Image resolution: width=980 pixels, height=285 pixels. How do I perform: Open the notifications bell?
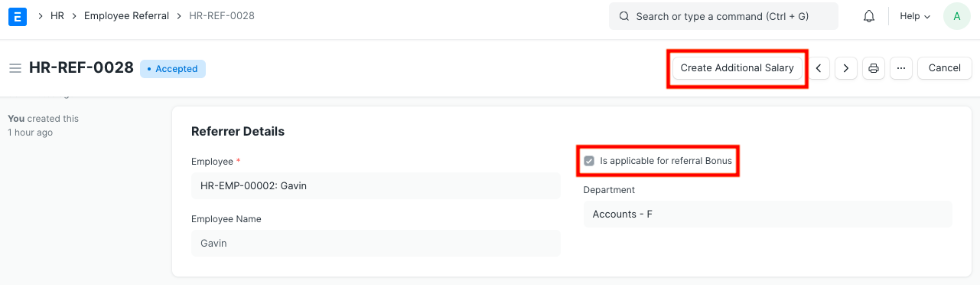[869, 16]
